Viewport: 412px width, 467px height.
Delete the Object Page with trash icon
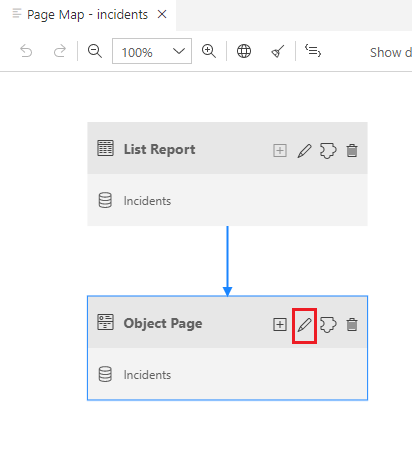[352, 325]
